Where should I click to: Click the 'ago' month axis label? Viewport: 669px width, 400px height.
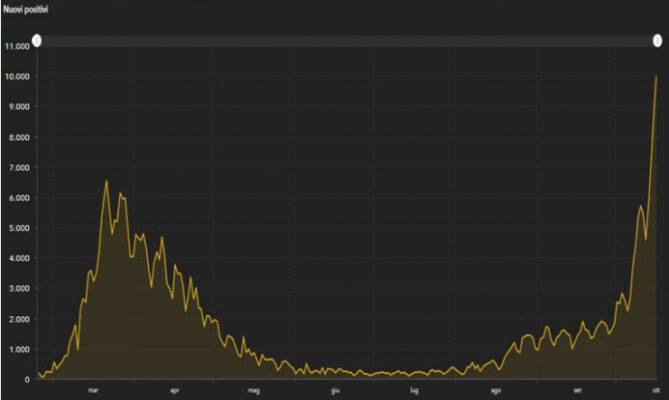coord(496,391)
